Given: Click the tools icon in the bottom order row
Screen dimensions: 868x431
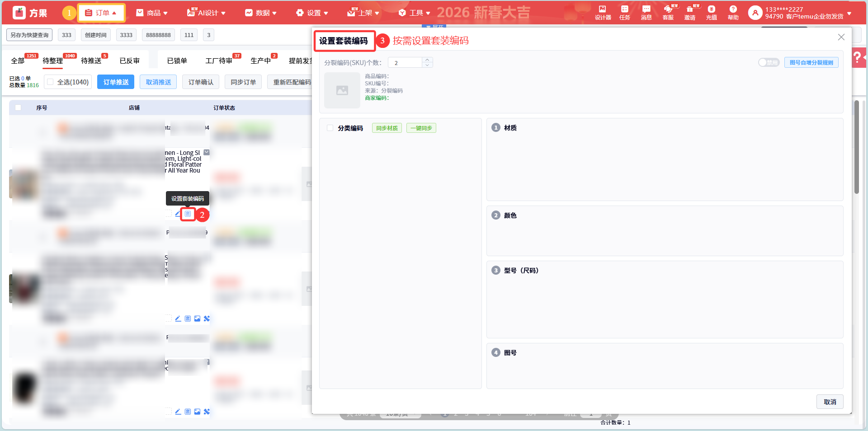Looking at the screenshot, I should [x=207, y=412].
